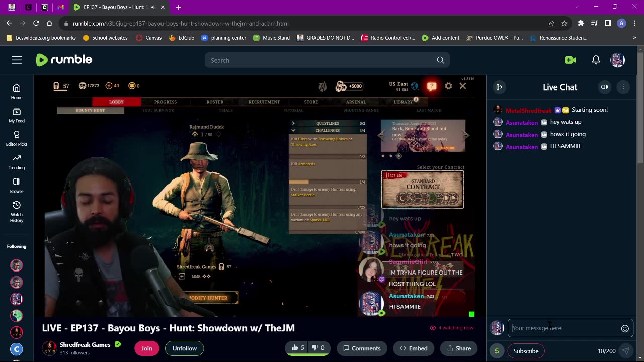Click the Join button
Screen dimensions: 644x362
click(x=147, y=348)
